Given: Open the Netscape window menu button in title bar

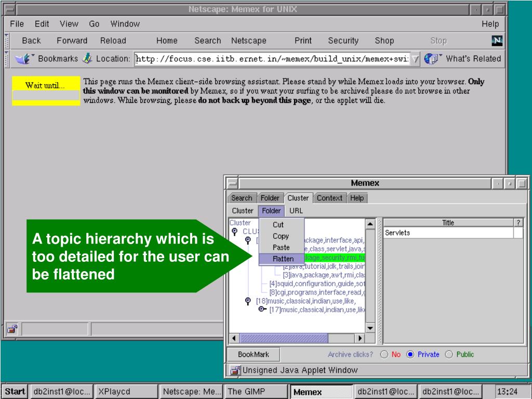Looking at the screenshot, I should (x=10, y=9).
